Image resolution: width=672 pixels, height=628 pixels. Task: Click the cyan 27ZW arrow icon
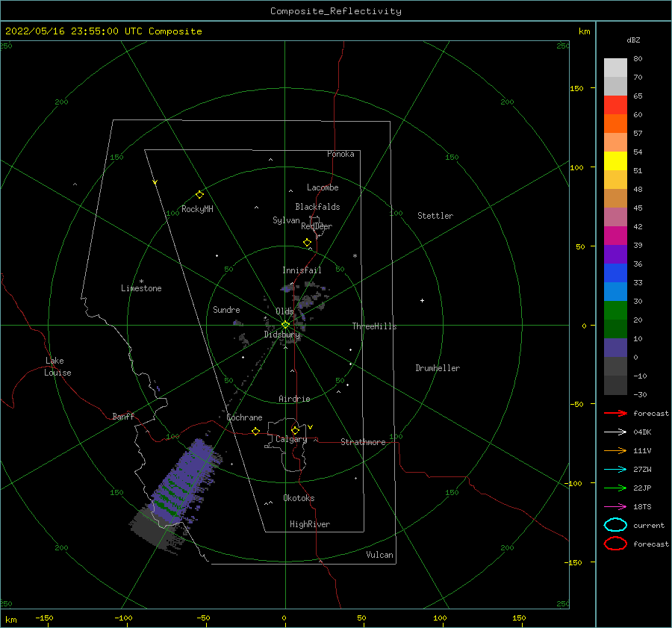pyautogui.click(x=615, y=470)
